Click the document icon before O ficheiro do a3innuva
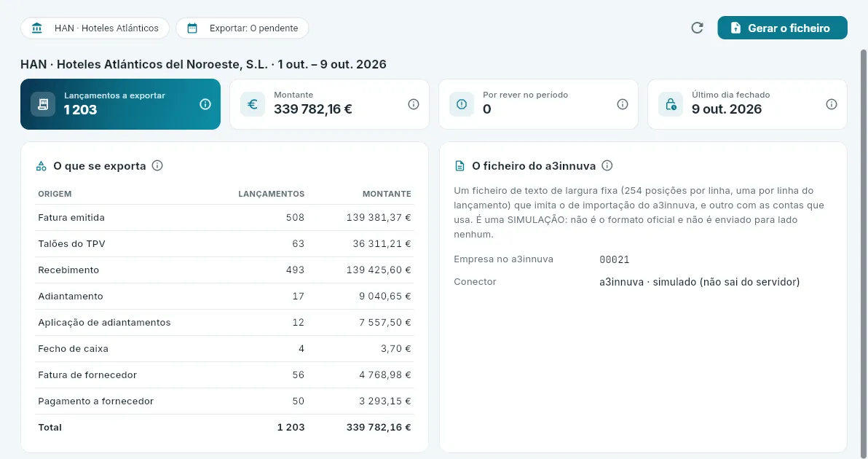The image size is (868, 459). pos(459,166)
